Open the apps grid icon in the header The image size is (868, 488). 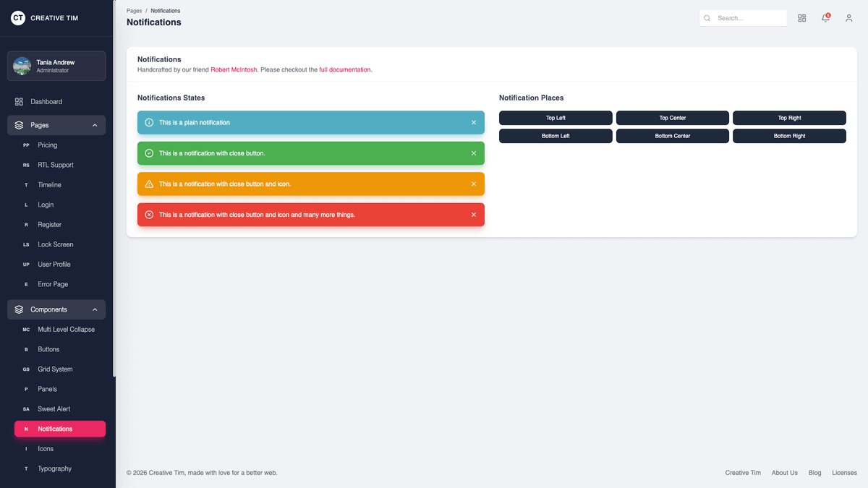pyautogui.click(x=801, y=18)
